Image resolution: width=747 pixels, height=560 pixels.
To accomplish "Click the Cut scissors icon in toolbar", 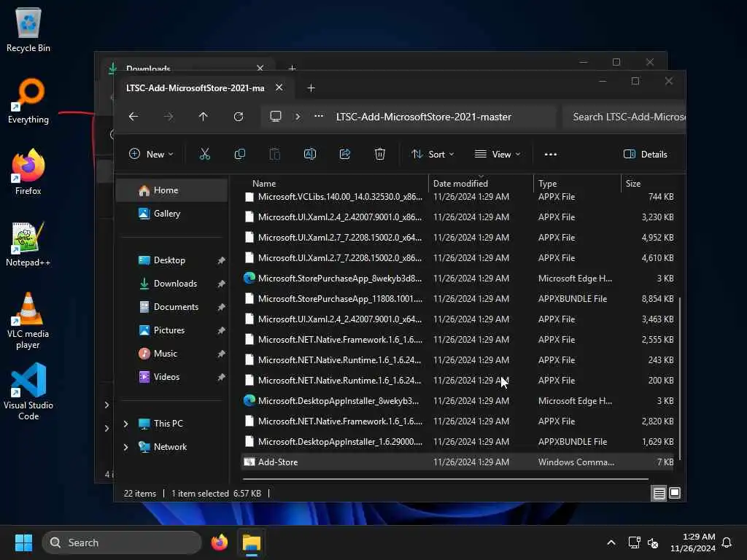I will 205,154.
